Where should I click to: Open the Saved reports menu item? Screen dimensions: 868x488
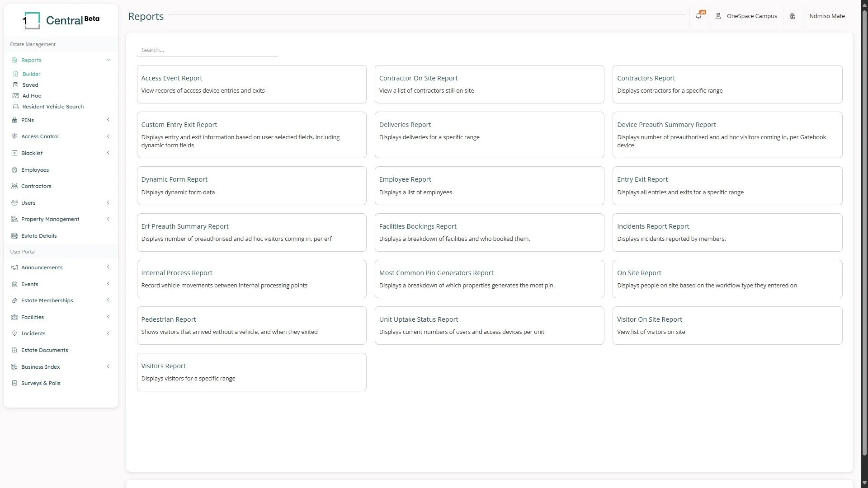pyautogui.click(x=30, y=85)
